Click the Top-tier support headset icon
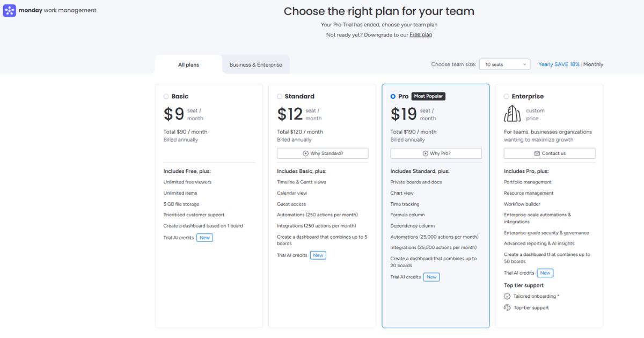The width and height of the screenshot is (644, 338). coord(507,307)
